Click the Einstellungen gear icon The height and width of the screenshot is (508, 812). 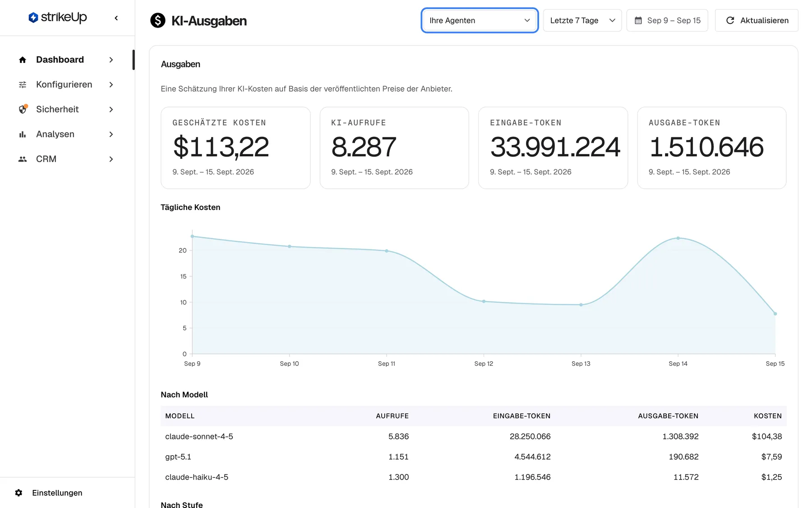coord(18,493)
